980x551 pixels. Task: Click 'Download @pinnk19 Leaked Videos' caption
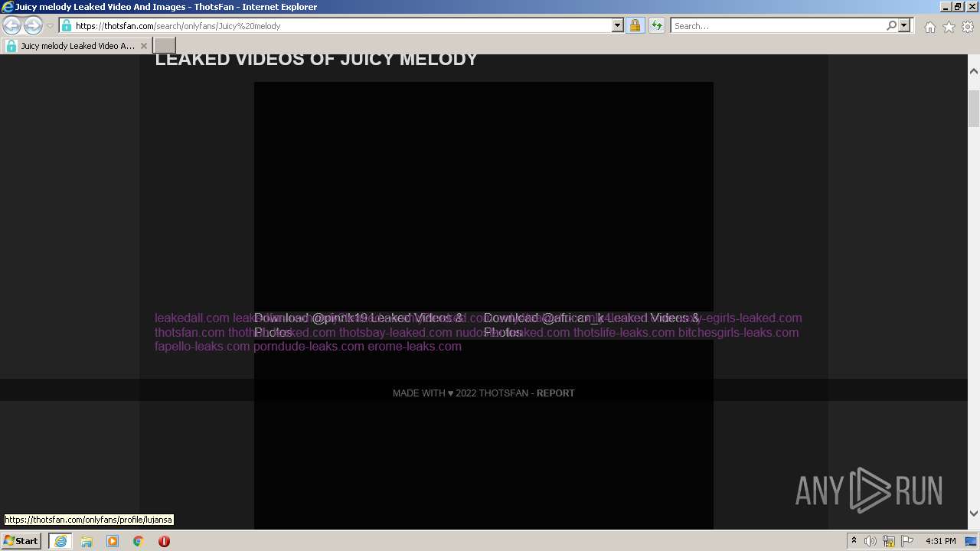358,325
